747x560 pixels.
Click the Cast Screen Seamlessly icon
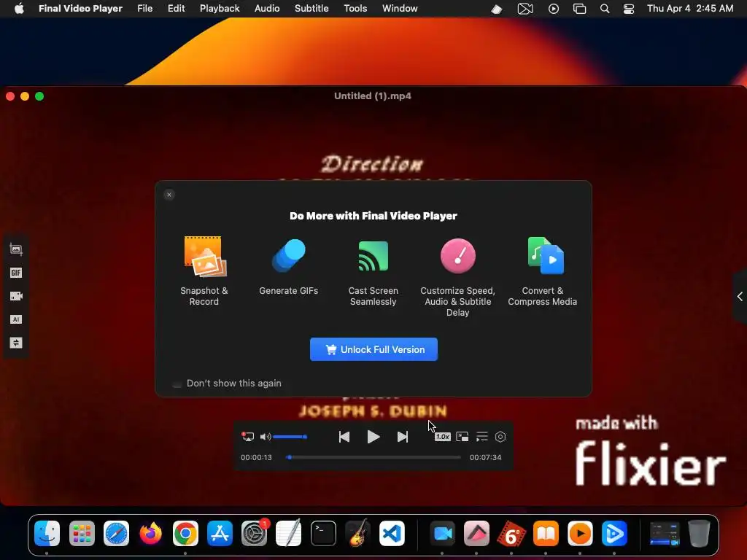click(x=373, y=256)
